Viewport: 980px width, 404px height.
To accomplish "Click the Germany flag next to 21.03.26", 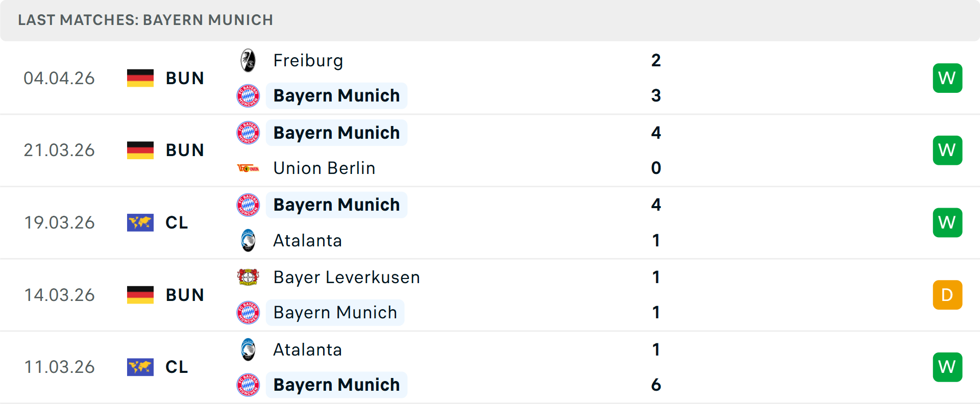I will coord(140,150).
